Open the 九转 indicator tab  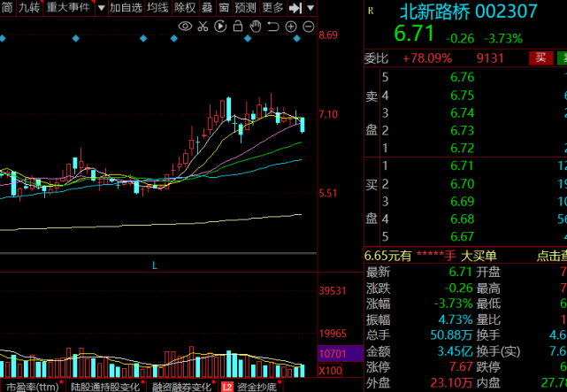[x=29, y=8]
